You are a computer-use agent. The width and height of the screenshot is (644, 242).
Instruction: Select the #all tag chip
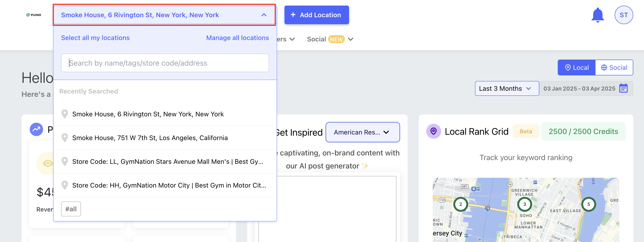(x=71, y=209)
